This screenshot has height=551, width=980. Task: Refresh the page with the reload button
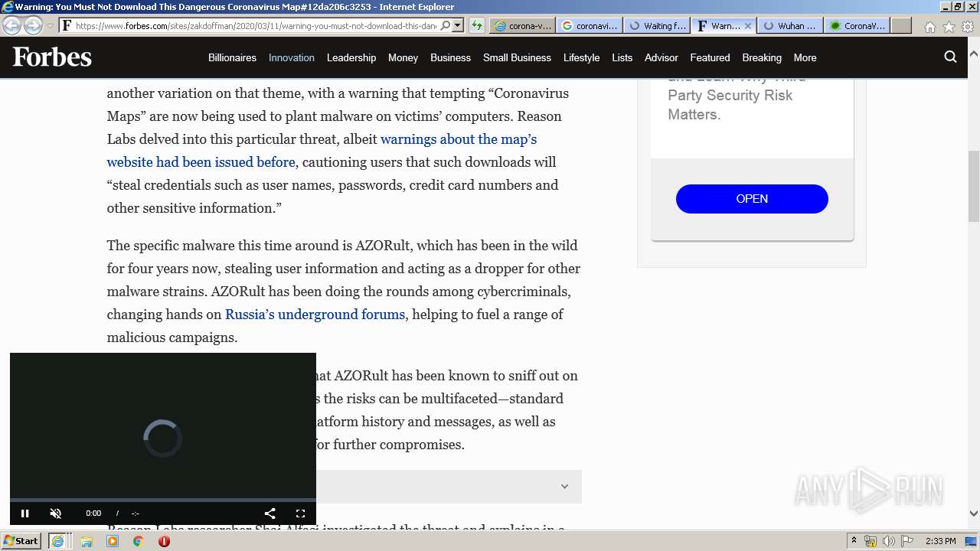[477, 25]
